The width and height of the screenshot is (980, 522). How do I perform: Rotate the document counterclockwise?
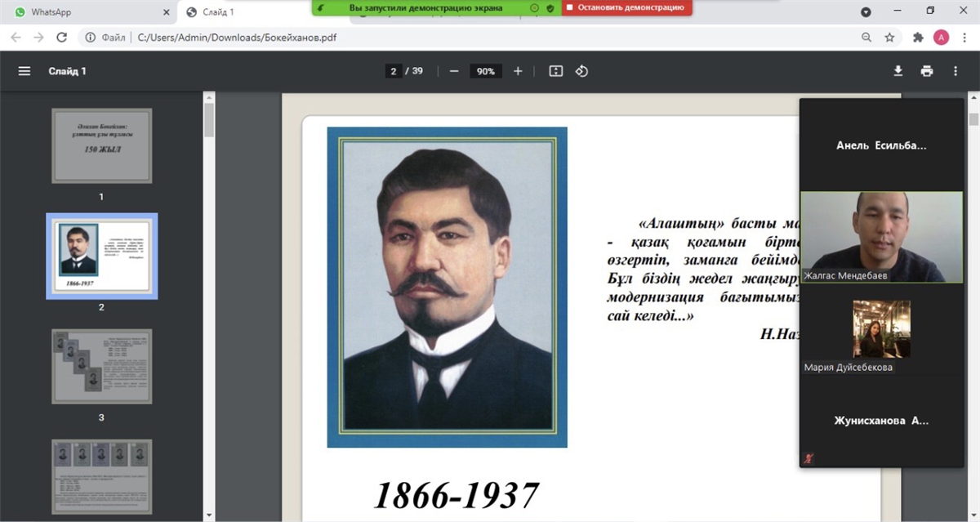click(581, 71)
